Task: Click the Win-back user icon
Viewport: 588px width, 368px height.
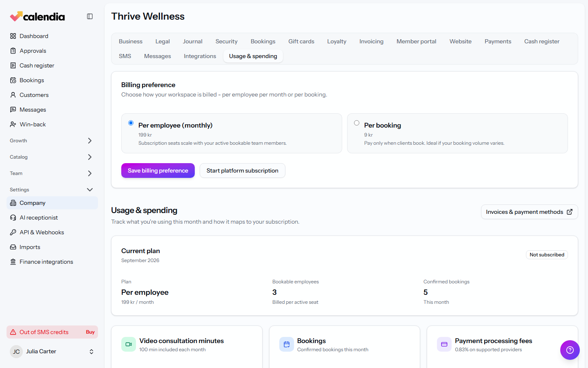Action: pyautogui.click(x=13, y=124)
